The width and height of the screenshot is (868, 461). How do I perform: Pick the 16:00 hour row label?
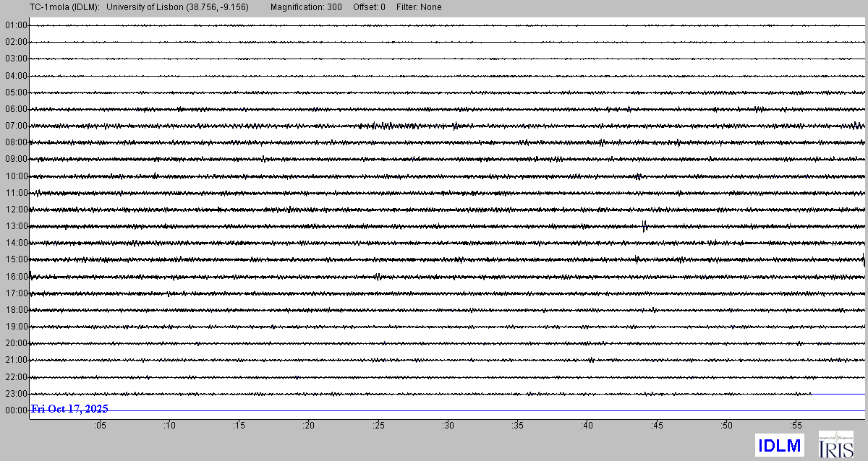click(x=15, y=277)
